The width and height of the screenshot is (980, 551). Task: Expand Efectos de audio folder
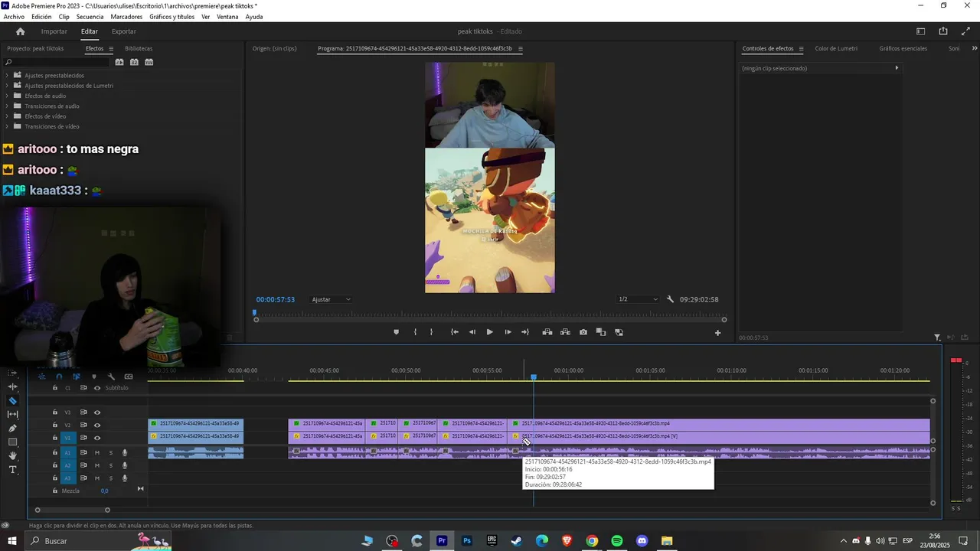[x=7, y=96]
